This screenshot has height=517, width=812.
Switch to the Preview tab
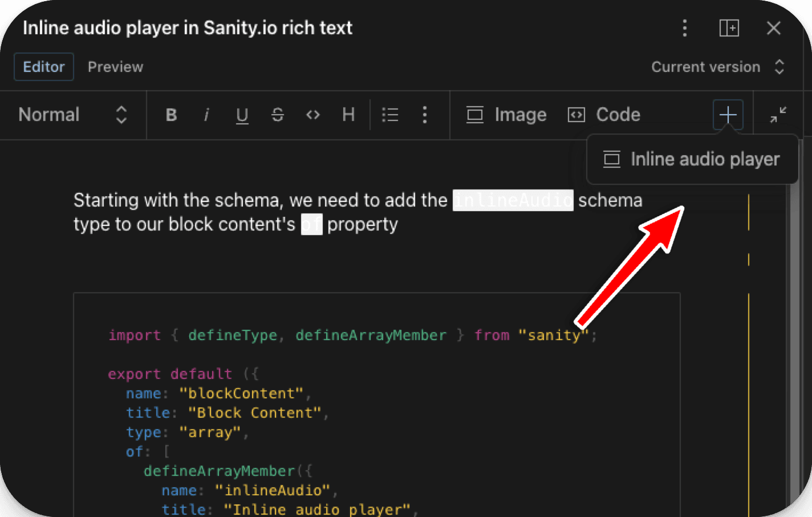115,67
